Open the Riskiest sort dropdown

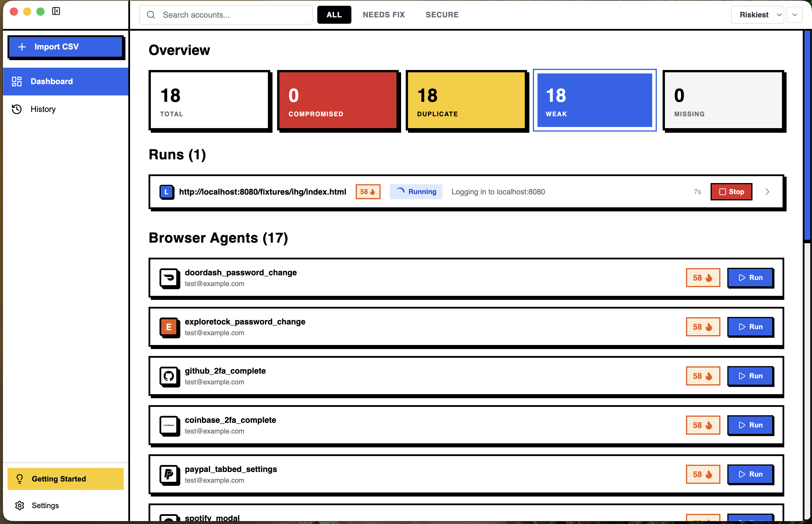click(x=757, y=15)
